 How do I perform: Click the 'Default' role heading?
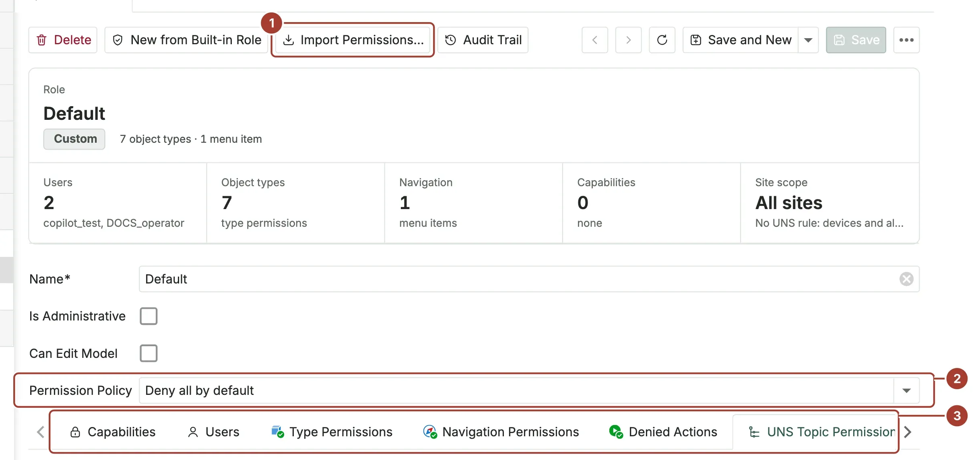point(74,114)
